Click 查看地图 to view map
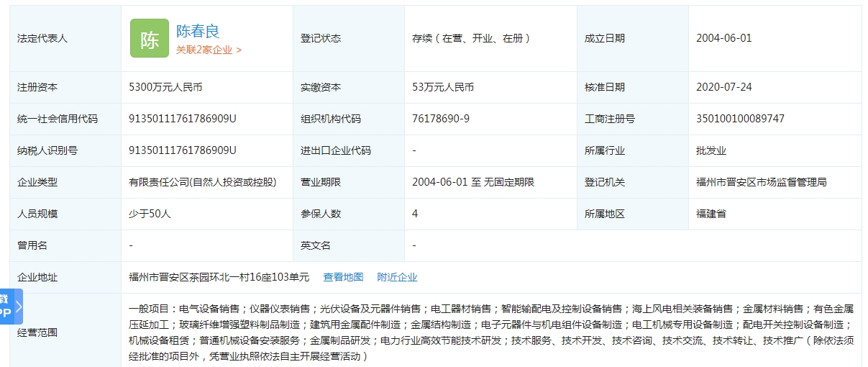This screenshot has height=367, width=868. [343, 277]
